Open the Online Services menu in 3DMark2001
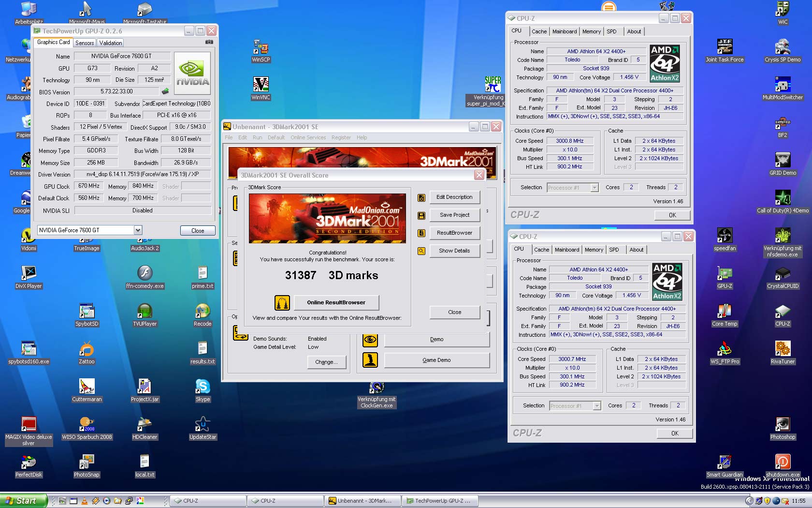This screenshot has height=508, width=812. (x=308, y=137)
